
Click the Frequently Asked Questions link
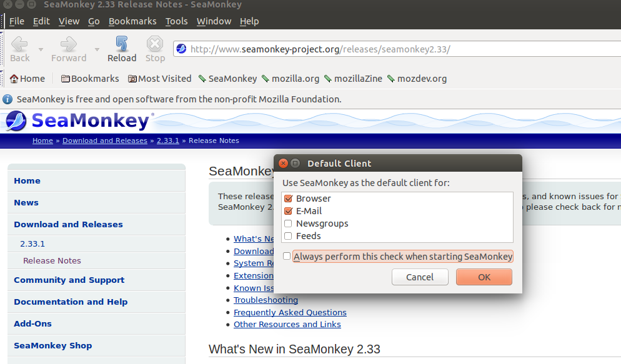[290, 313]
